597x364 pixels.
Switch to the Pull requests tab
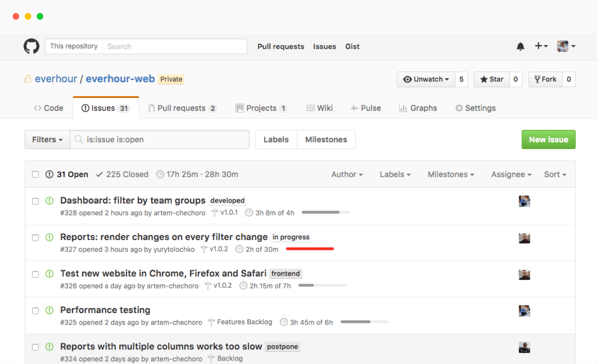[182, 108]
